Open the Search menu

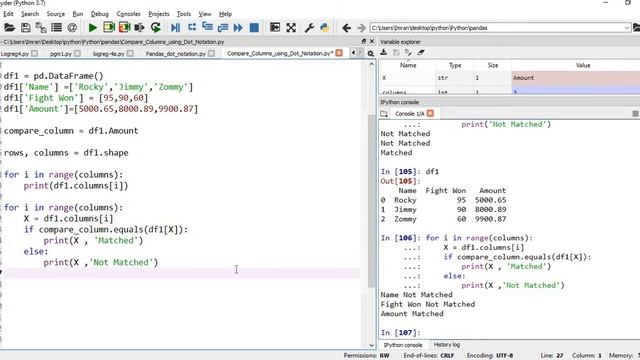(30, 14)
